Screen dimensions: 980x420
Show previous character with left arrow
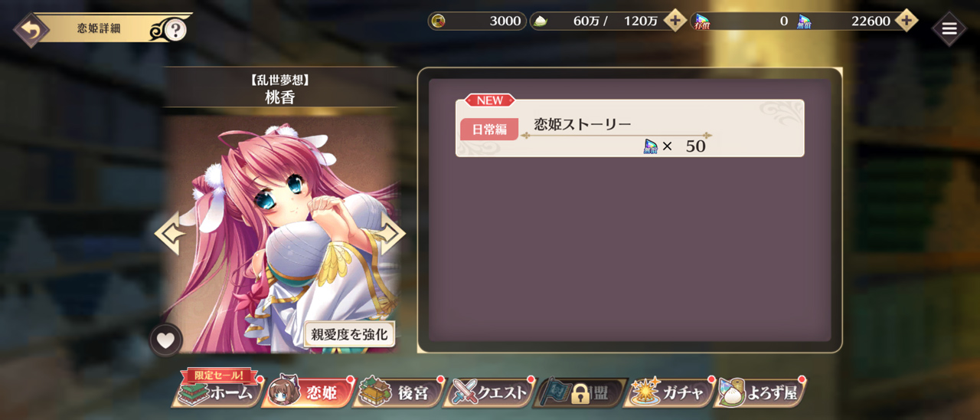click(x=169, y=233)
